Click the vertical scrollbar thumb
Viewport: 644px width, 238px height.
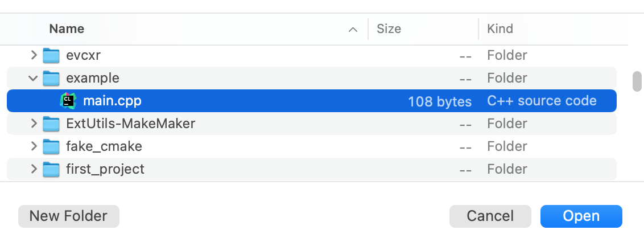click(637, 81)
